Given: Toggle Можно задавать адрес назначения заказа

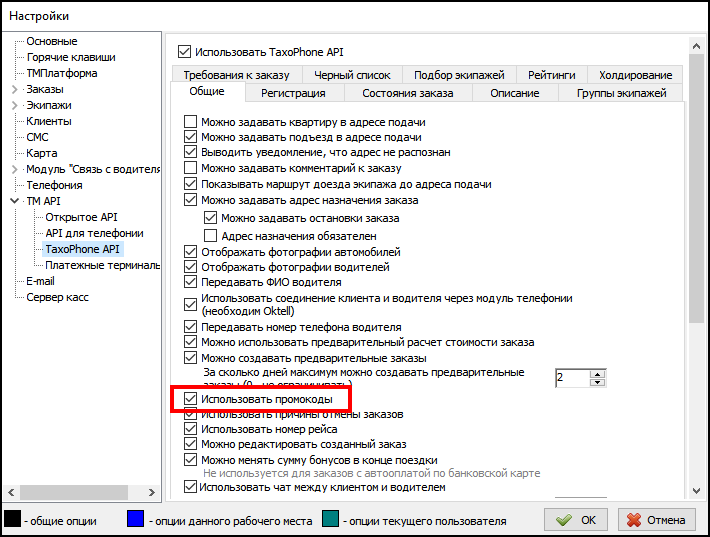Looking at the screenshot, I should coord(190,200).
